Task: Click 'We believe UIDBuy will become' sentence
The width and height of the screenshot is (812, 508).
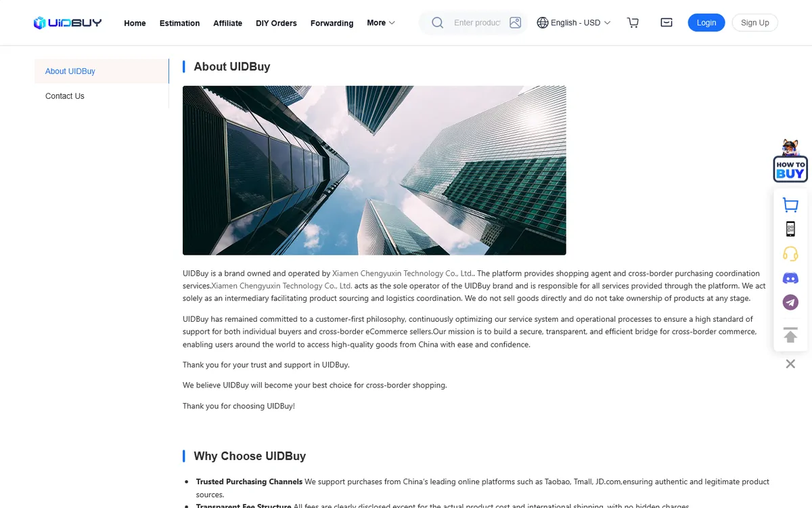Action: pos(315,385)
